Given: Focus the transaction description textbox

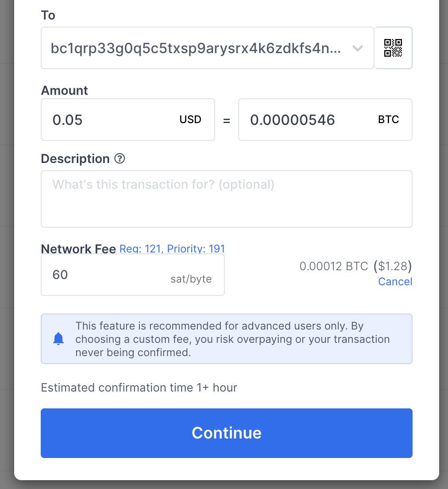Looking at the screenshot, I should tap(227, 198).
